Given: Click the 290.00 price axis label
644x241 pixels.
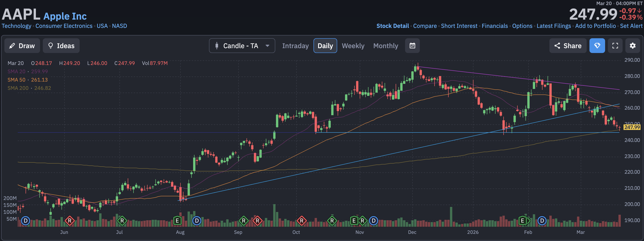Looking at the screenshot, I should pyautogui.click(x=632, y=60).
